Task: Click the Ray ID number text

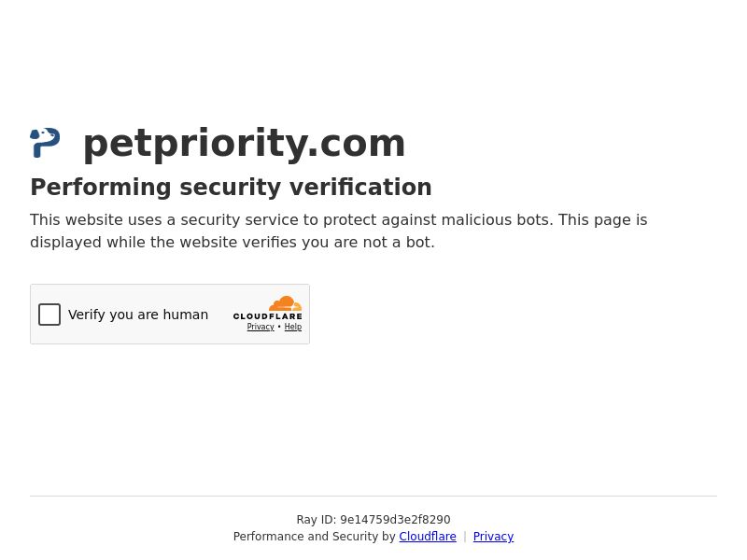Action: coord(395,520)
